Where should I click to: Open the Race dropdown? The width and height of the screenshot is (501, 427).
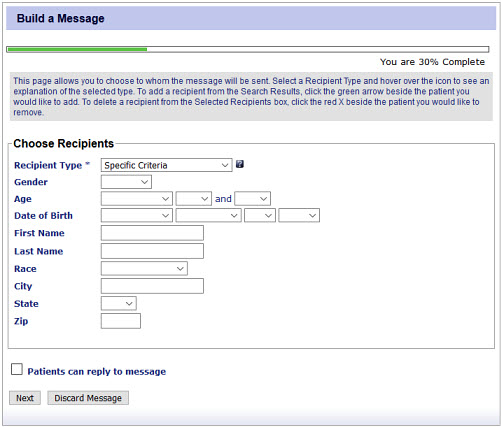tap(144, 268)
